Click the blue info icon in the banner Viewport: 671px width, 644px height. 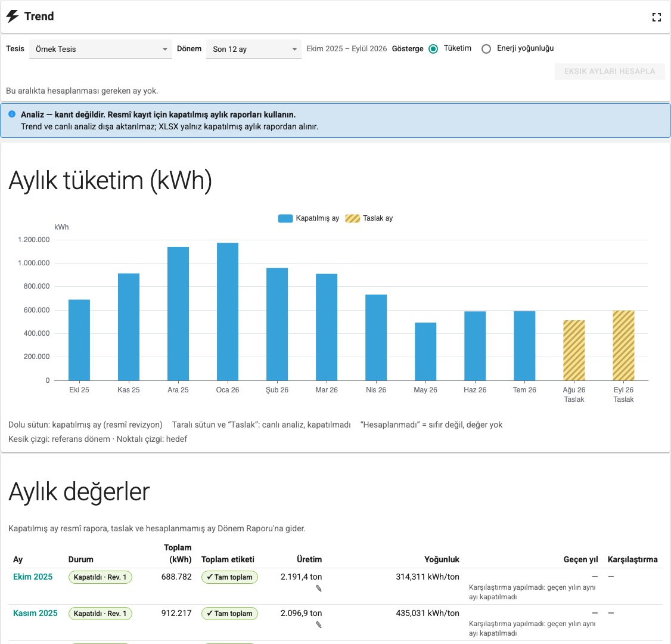coord(12,114)
